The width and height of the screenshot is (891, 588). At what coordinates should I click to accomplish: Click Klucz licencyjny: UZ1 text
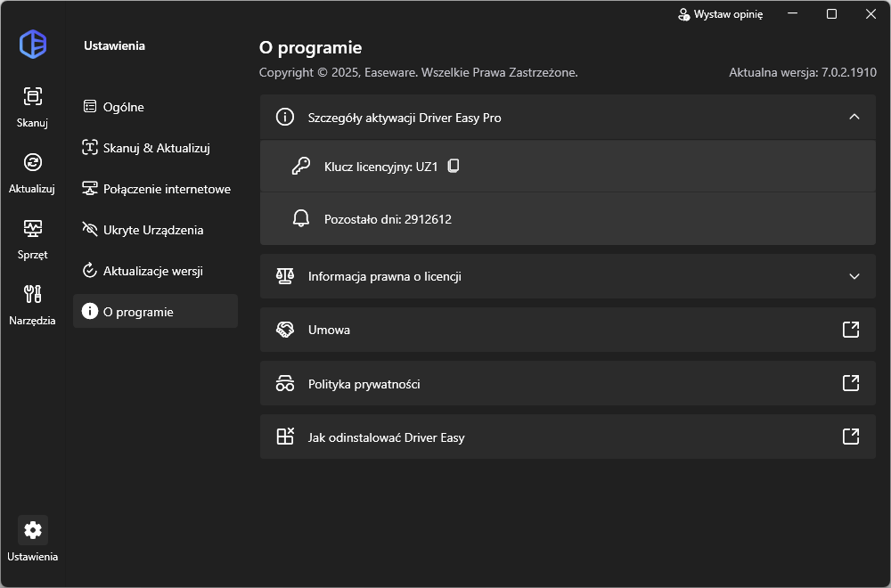click(x=380, y=167)
